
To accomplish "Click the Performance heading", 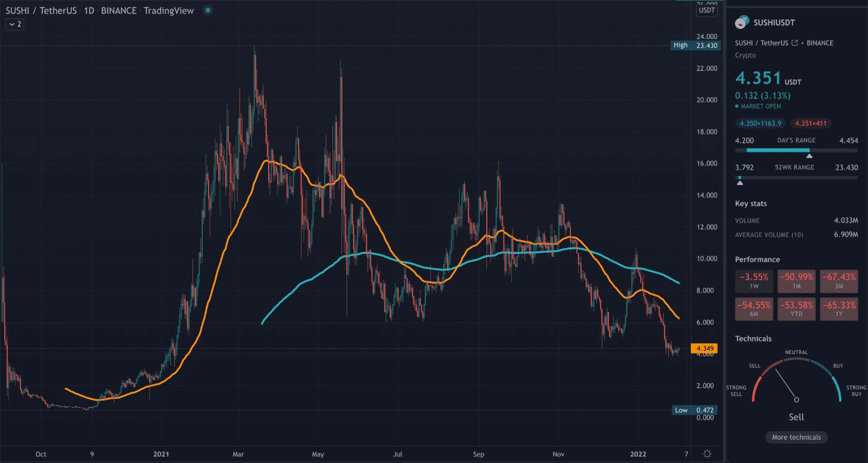I will [x=757, y=259].
